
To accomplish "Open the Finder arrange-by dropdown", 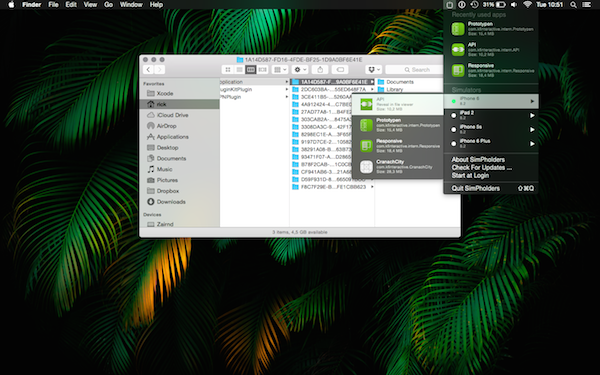I will pos(280,70).
